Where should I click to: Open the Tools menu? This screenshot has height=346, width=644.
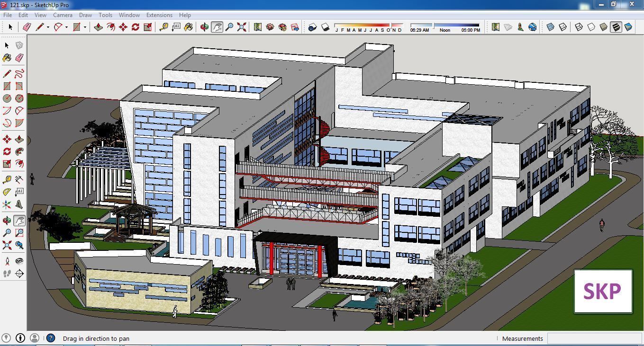[x=105, y=15]
